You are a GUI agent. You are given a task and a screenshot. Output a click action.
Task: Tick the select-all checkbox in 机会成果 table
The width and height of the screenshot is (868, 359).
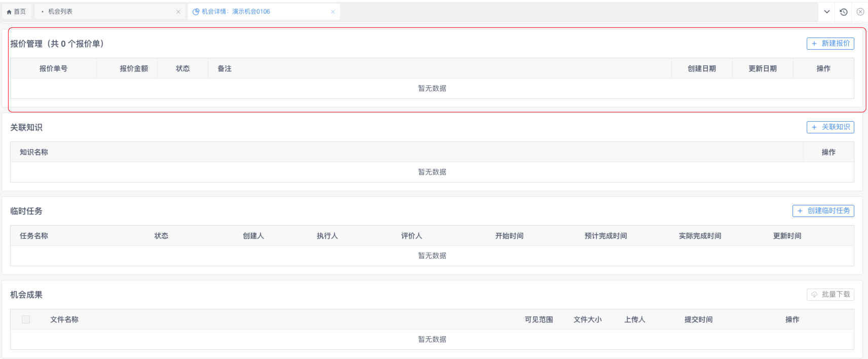[26, 319]
